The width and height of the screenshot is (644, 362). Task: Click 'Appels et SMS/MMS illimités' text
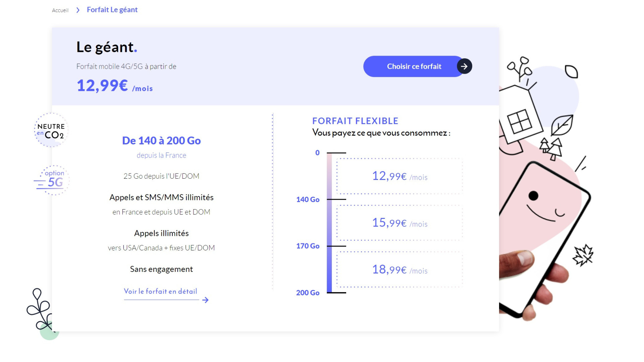coord(161,197)
